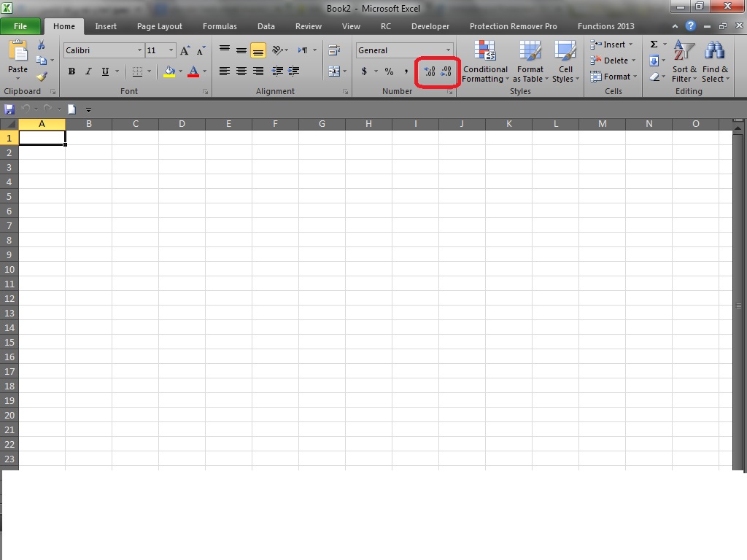This screenshot has height=560, width=747.
Task: Toggle the highlighted Bottom Align button
Action: click(258, 50)
